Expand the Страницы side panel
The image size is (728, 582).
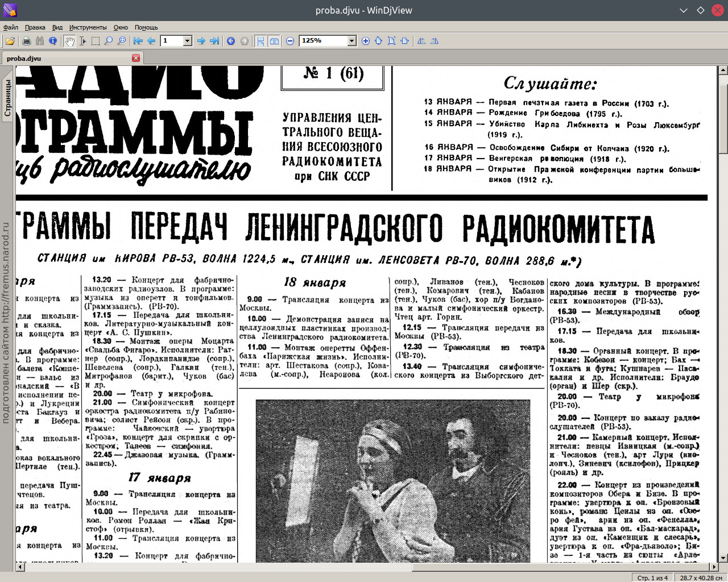pyautogui.click(x=7, y=98)
